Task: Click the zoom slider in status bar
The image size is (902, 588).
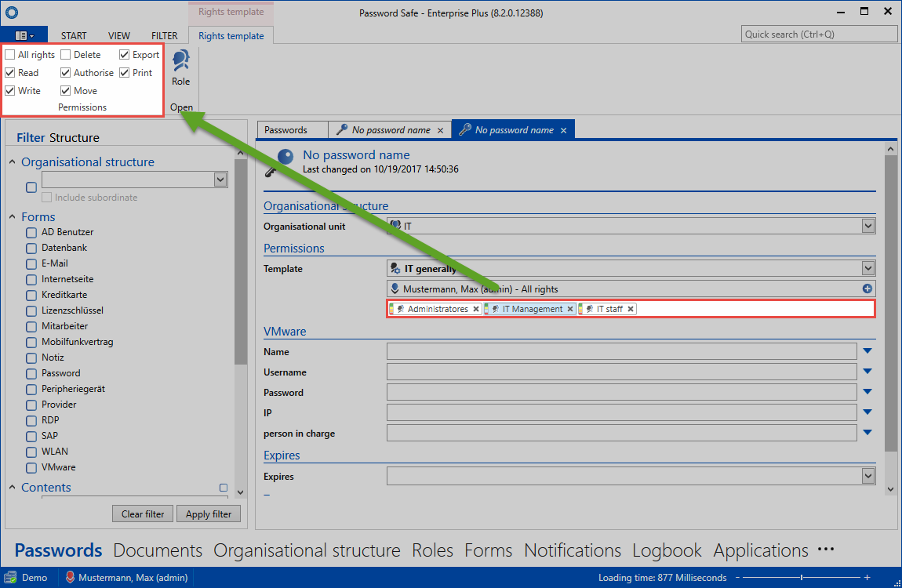Action: (802, 577)
